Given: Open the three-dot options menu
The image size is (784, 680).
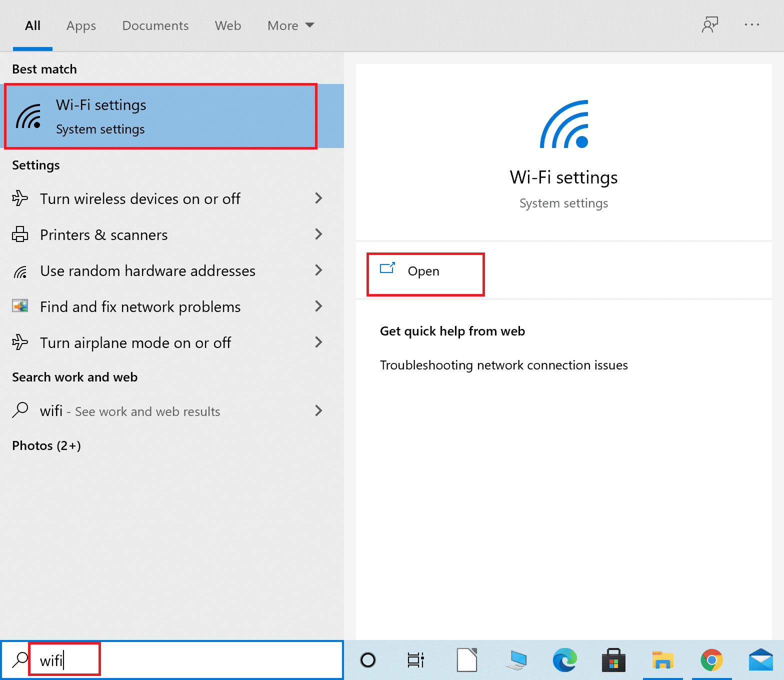Looking at the screenshot, I should pyautogui.click(x=751, y=25).
